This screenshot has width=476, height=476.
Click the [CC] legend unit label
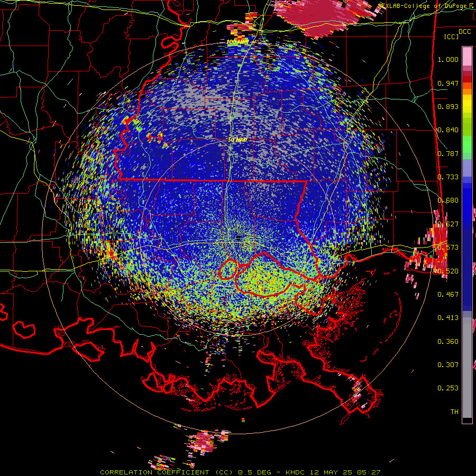[x=451, y=36]
